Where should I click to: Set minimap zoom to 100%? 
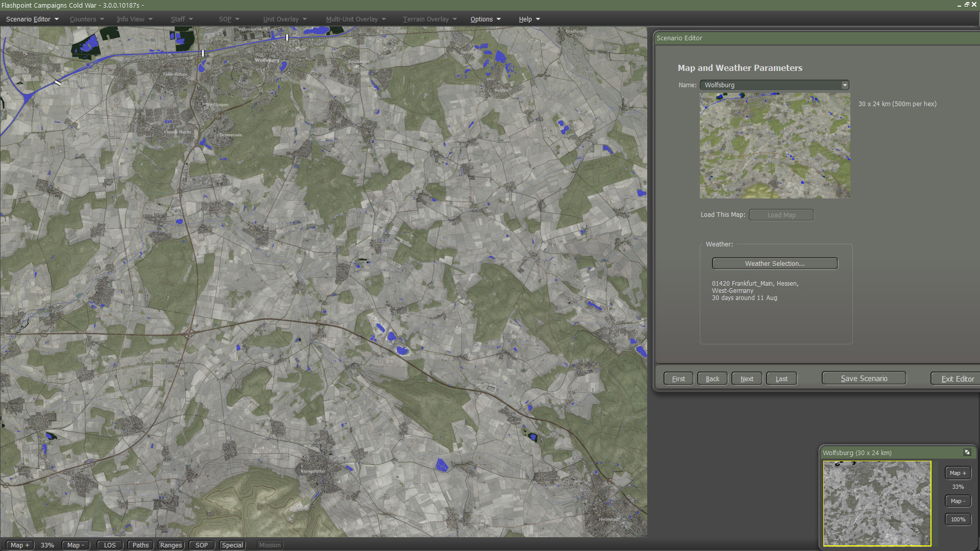coord(958,519)
